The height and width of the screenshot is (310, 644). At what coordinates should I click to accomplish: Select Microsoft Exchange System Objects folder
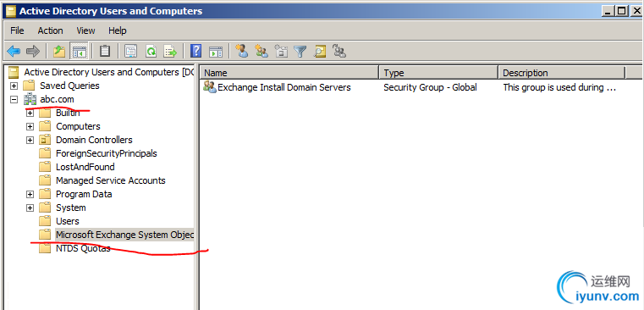tap(124, 235)
